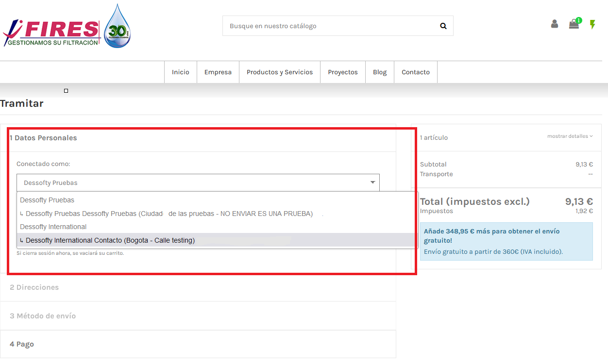Open the 2 Direcciones checkout step
Screen dimensions: 608x364
(x=198, y=287)
